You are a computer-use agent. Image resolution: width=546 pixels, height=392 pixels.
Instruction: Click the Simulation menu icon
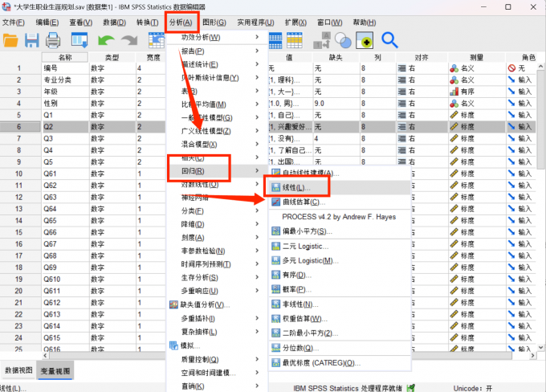(x=173, y=345)
